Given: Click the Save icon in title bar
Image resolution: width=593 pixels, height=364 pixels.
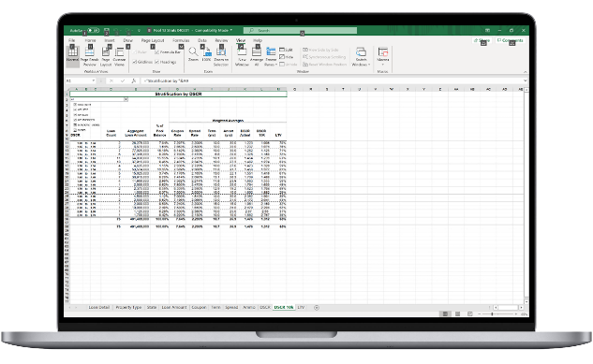Looking at the screenshot, I should pyautogui.click(x=107, y=30).
